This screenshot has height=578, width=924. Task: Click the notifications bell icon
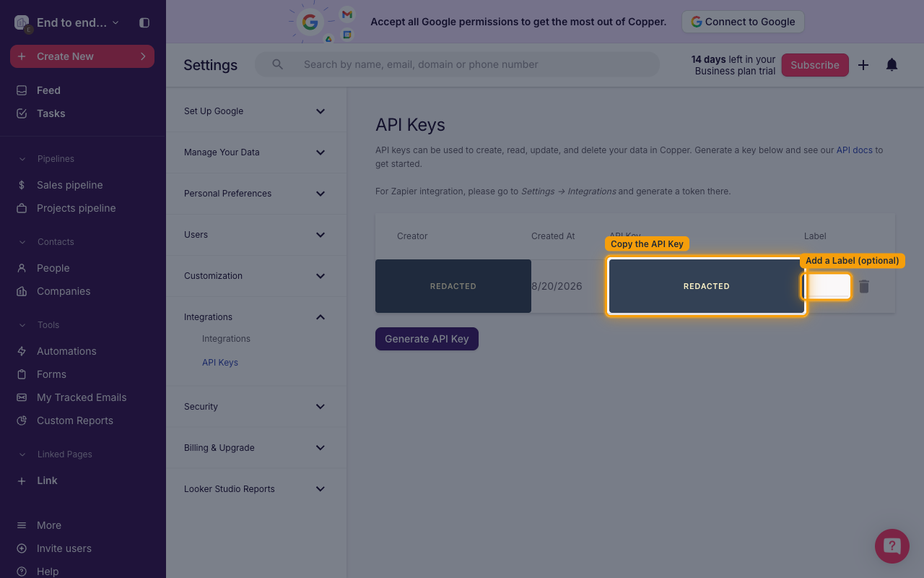(x=892, y=65)
